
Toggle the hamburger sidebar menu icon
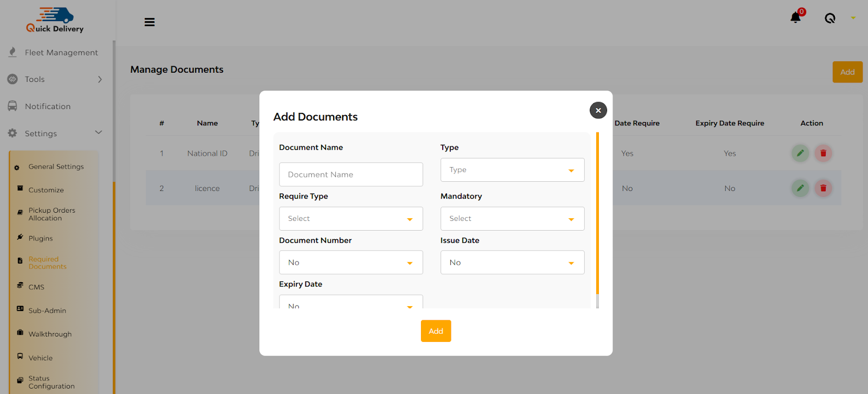[x=150, y=22]
